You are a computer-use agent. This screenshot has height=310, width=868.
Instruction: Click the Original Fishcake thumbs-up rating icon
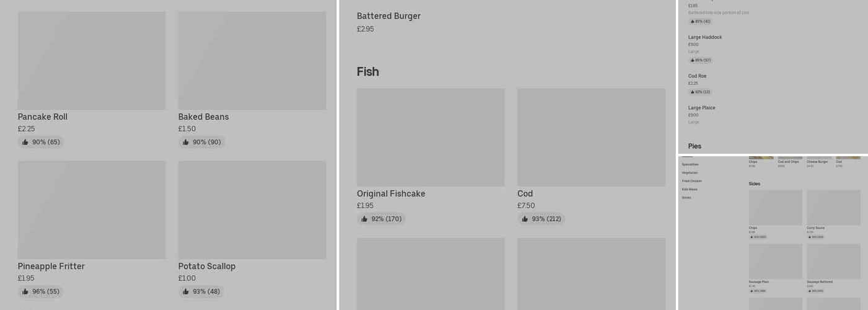pos(365,219)
